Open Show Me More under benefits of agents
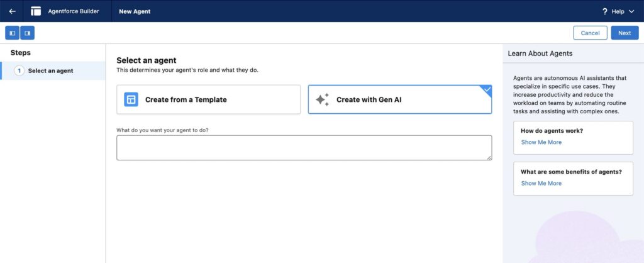The image size is (644, 263). 541,183
